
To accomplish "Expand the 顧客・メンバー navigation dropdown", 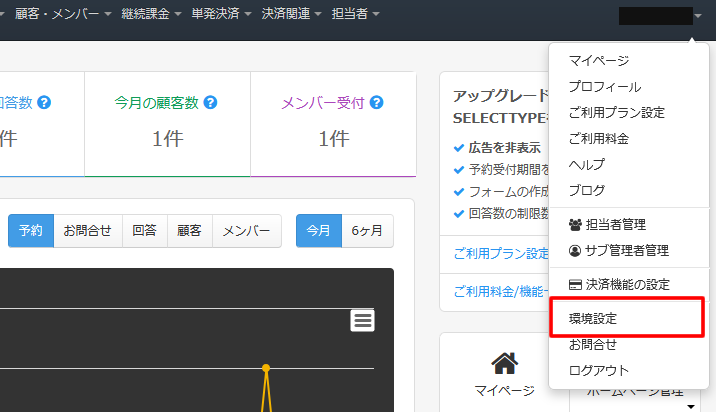I will click(62, 14).
